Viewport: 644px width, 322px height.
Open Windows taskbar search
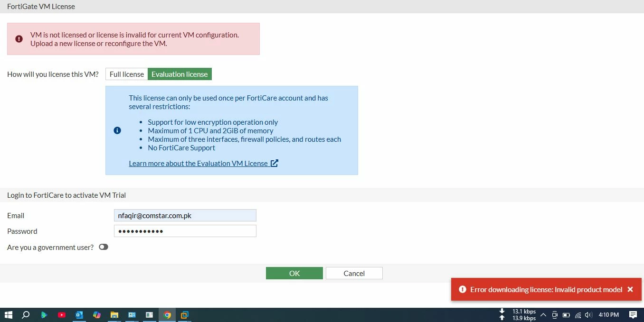pyautogui.click(x=26, y=314)
